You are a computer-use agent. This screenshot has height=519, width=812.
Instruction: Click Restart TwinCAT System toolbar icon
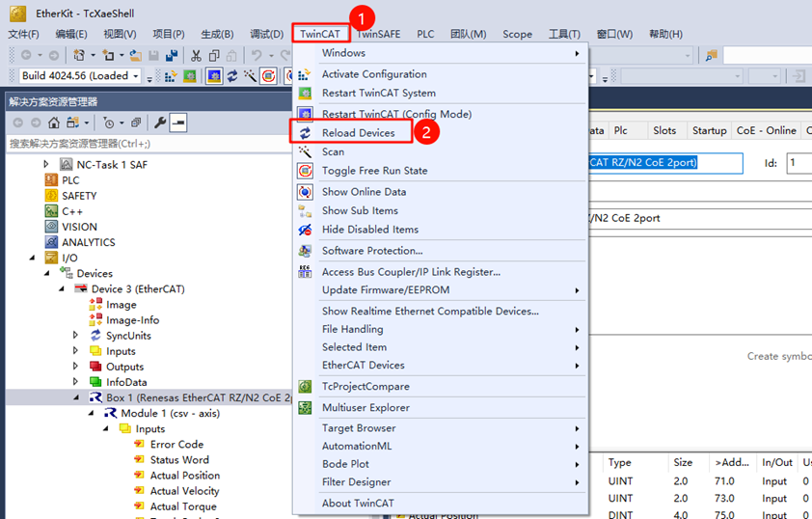point(190,76)
